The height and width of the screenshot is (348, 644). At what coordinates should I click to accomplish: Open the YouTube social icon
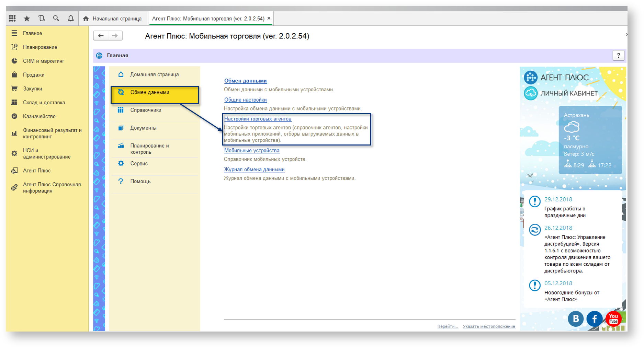[x=613, y=318]
